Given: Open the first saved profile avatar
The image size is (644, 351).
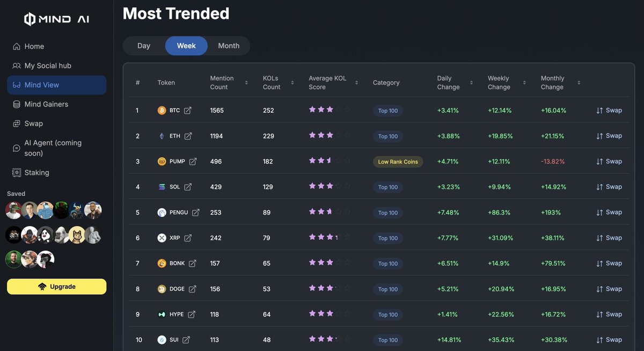Looking at the screenshot, I should (x=14, y=210).
